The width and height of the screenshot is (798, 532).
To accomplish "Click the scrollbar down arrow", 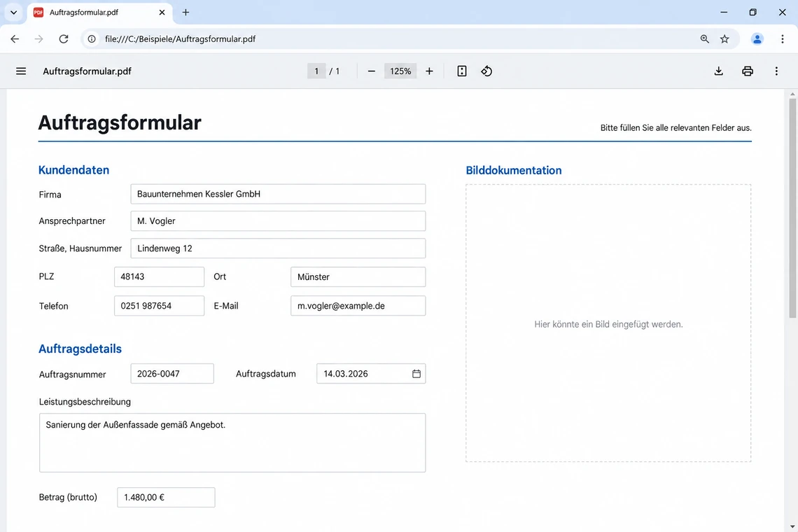I will click(792, 526).
